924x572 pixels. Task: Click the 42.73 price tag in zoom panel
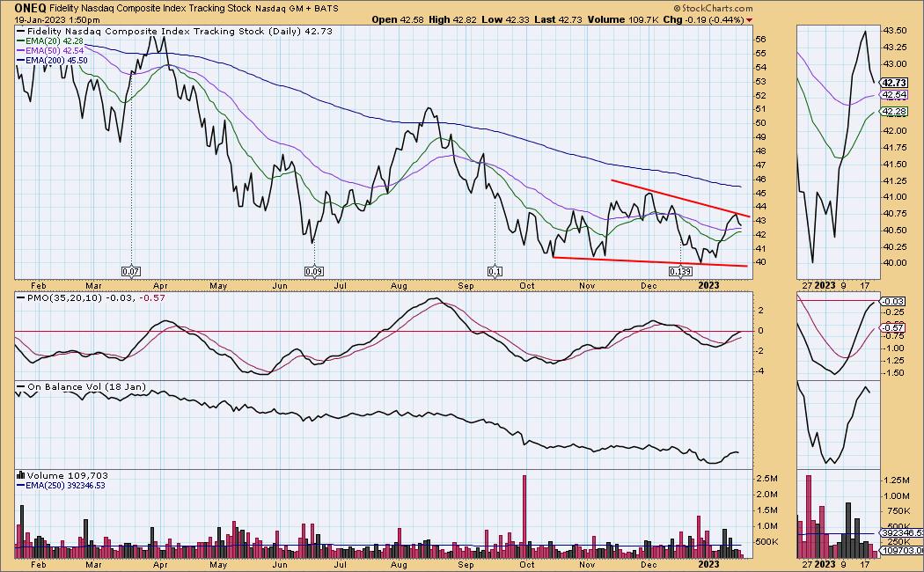click(895, 83)
